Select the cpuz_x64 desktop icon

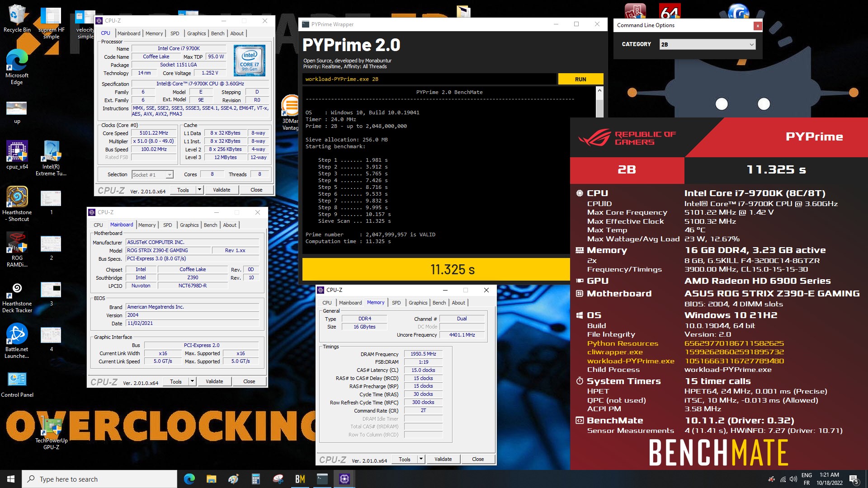(17, 155)
